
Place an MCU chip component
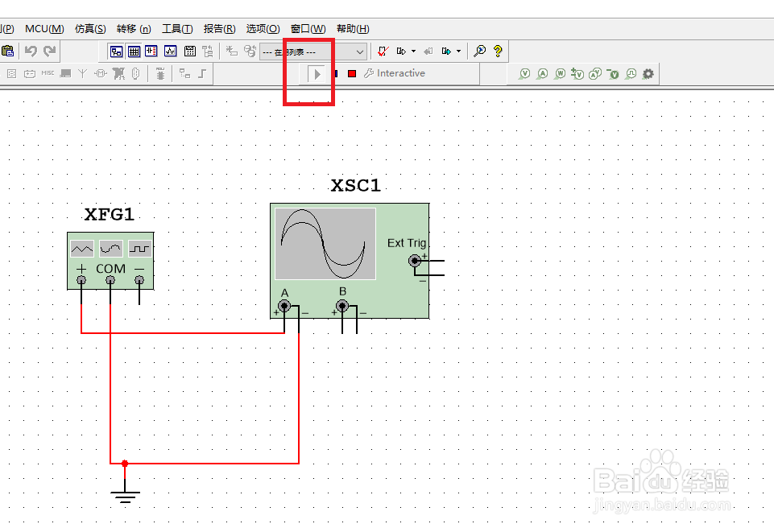160,74
